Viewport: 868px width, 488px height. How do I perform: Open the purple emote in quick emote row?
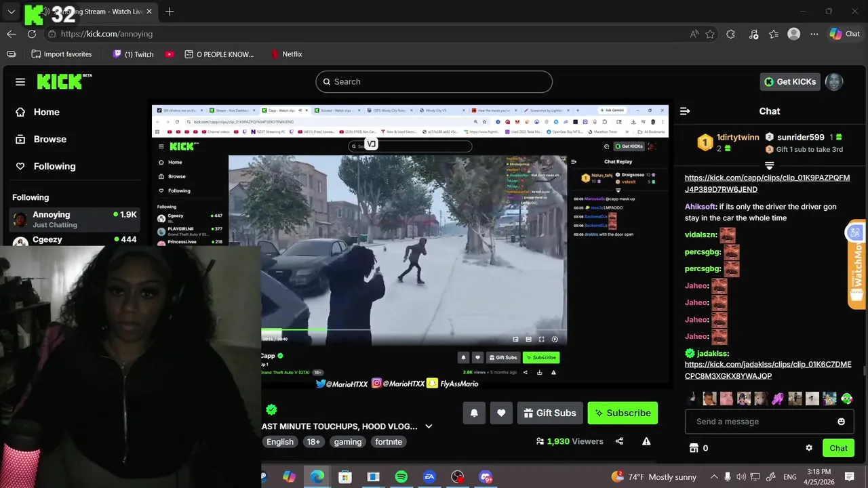pos(777,399)
